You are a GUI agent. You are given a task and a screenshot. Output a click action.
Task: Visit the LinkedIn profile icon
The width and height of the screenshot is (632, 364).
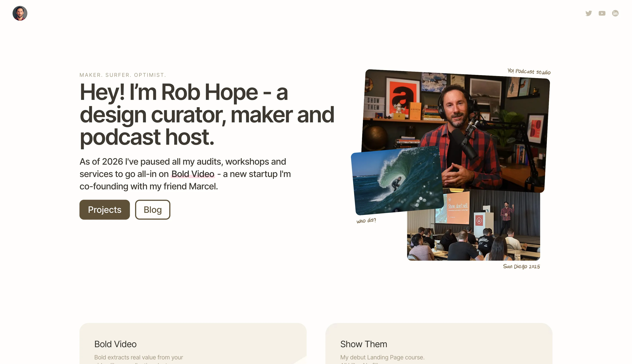(615, 13)
